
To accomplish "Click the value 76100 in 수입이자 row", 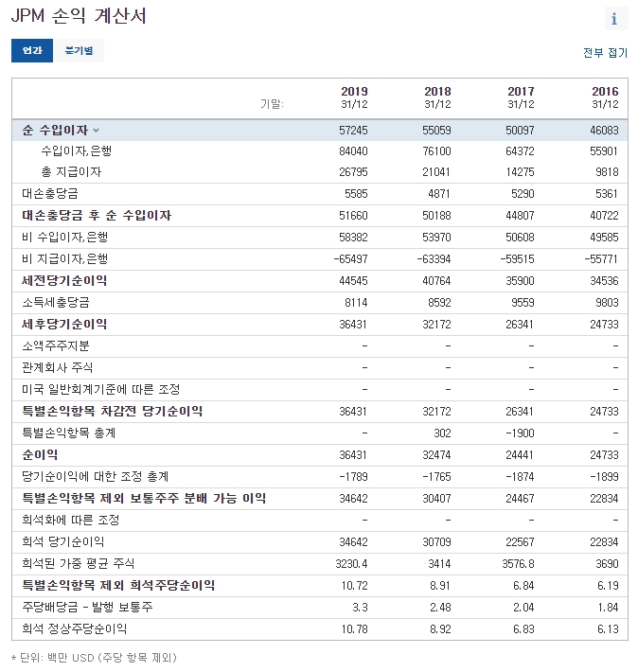I will pos(436,151).
